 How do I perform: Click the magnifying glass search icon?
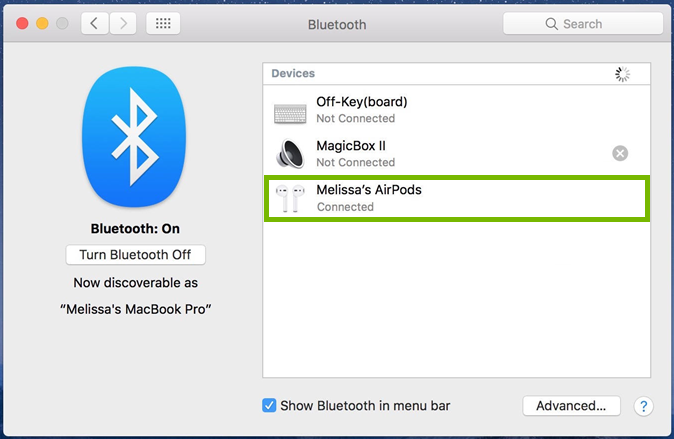click(551, 24)
